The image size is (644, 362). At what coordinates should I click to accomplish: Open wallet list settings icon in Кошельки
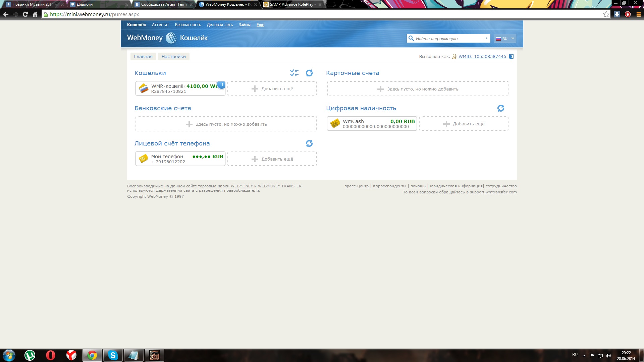click(x=294, y=73)
